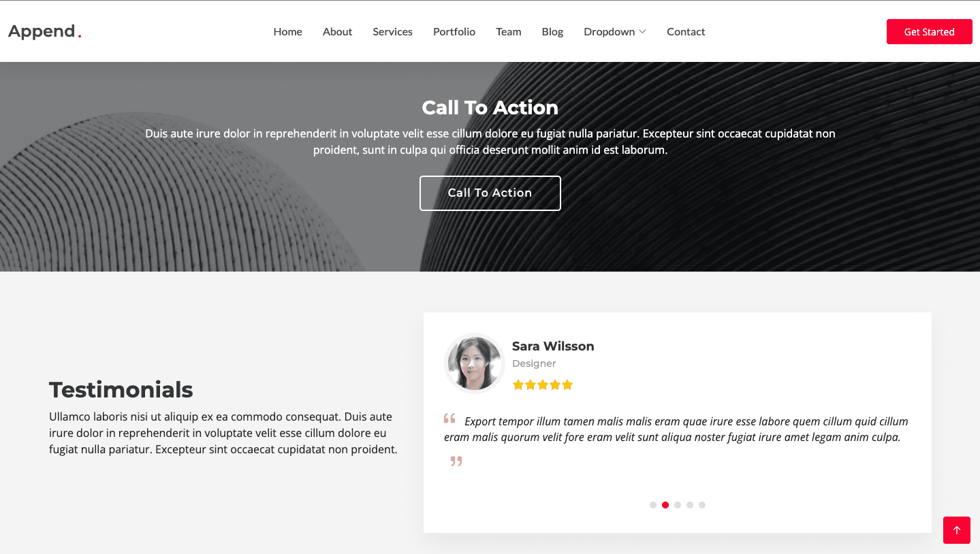
Task: Open Services in the navigation bar
Action: (x=392, y=32)
